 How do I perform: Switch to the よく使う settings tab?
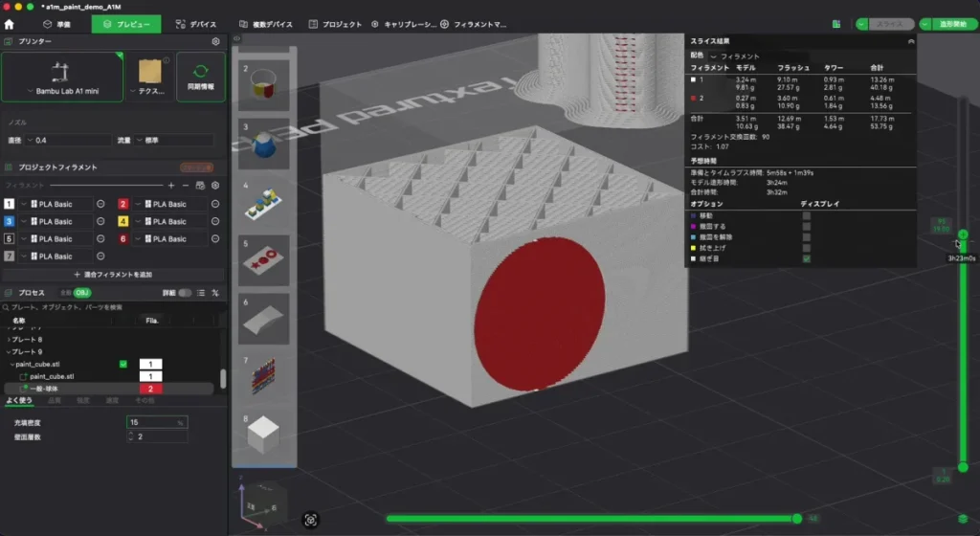pyautogui.click(x=19, y=400)
